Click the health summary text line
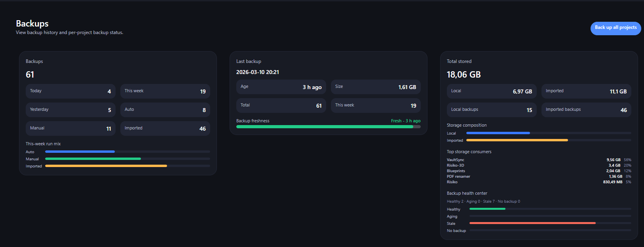Image resolution: width=644 pixels, height=247 pixels. (x=483, y=201)
